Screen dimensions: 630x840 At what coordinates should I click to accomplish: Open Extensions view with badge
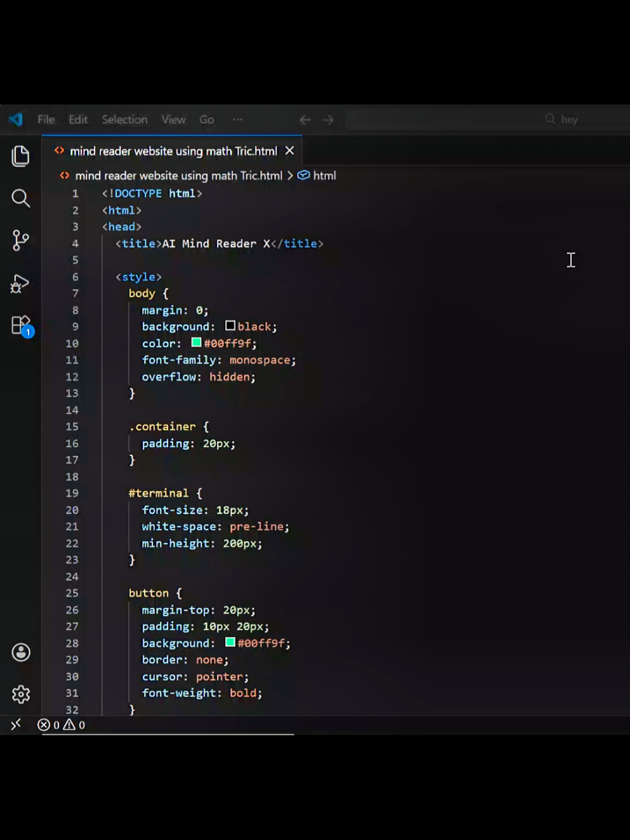pos(22,326)
